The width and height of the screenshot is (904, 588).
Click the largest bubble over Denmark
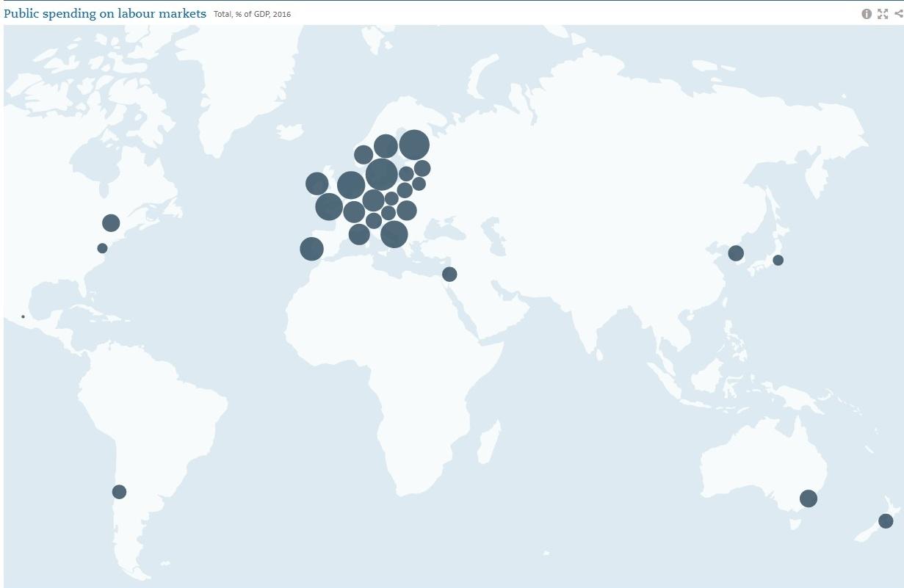(x=381, y=175)
